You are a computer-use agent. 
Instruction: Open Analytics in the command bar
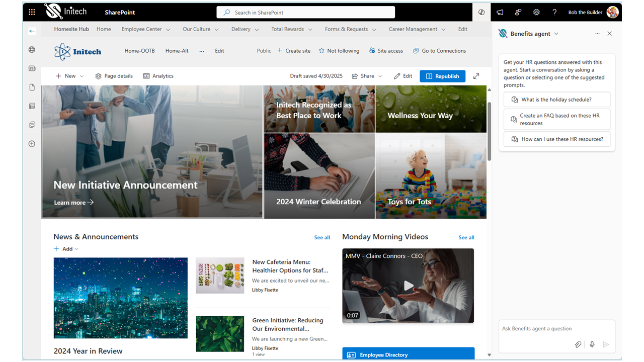point(158,76)
